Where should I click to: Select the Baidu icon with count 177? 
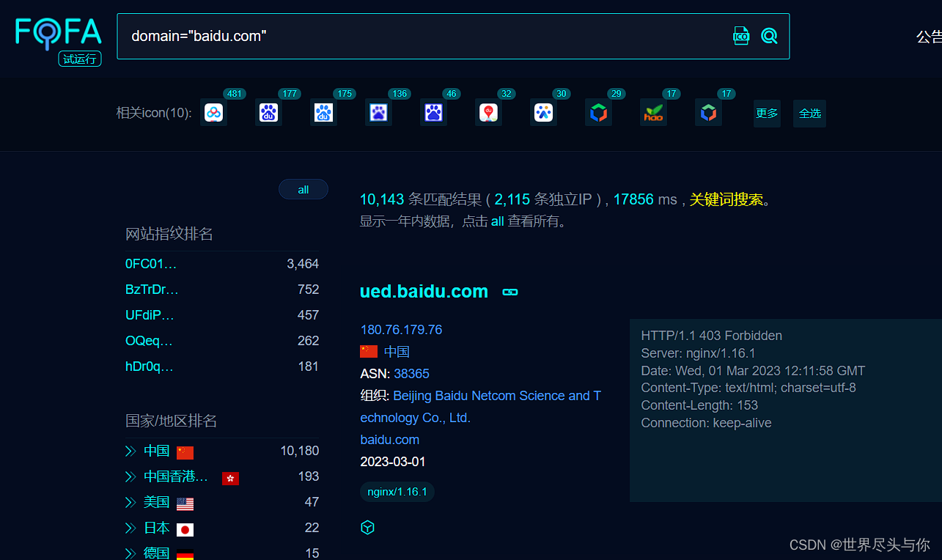pos(268,113)
